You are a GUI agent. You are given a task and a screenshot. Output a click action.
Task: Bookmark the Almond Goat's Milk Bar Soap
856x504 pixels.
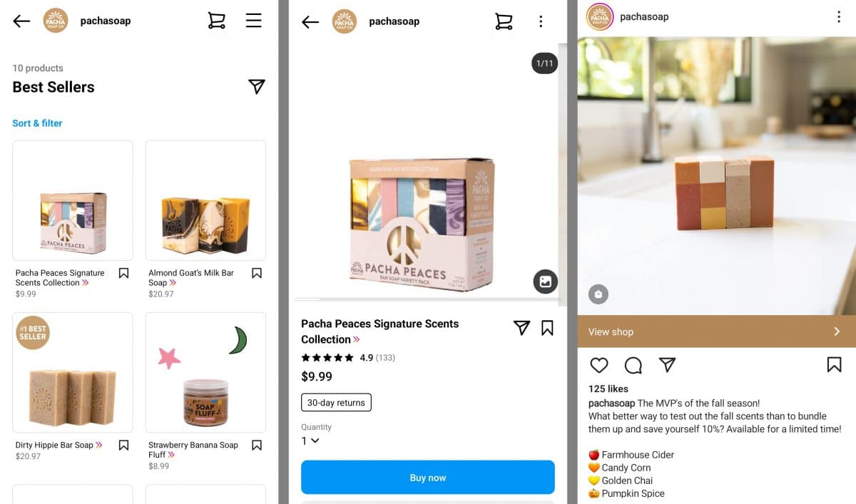coord(257,273)
